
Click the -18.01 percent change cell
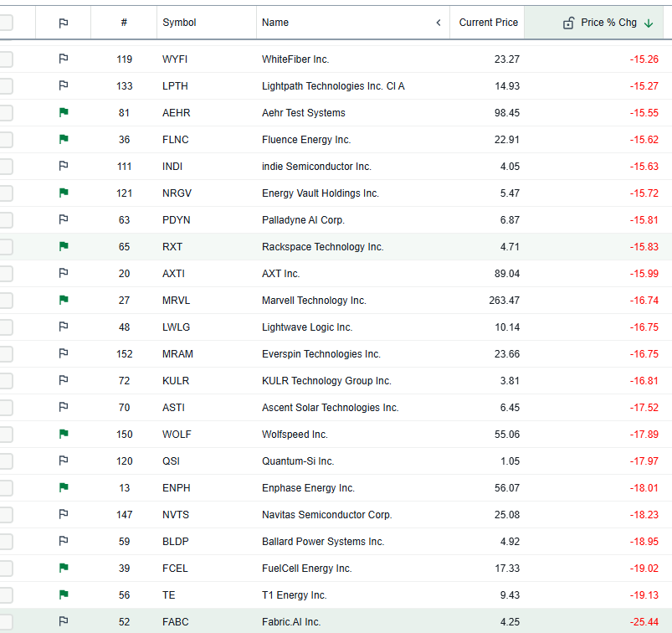point(644,488)
